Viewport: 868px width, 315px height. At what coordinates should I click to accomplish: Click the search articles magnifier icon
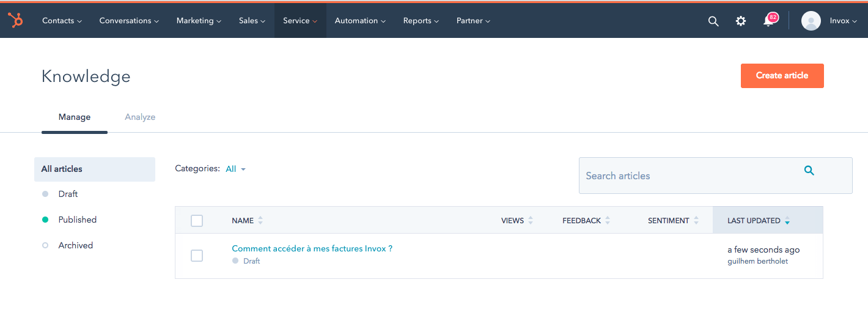(809, 171)
